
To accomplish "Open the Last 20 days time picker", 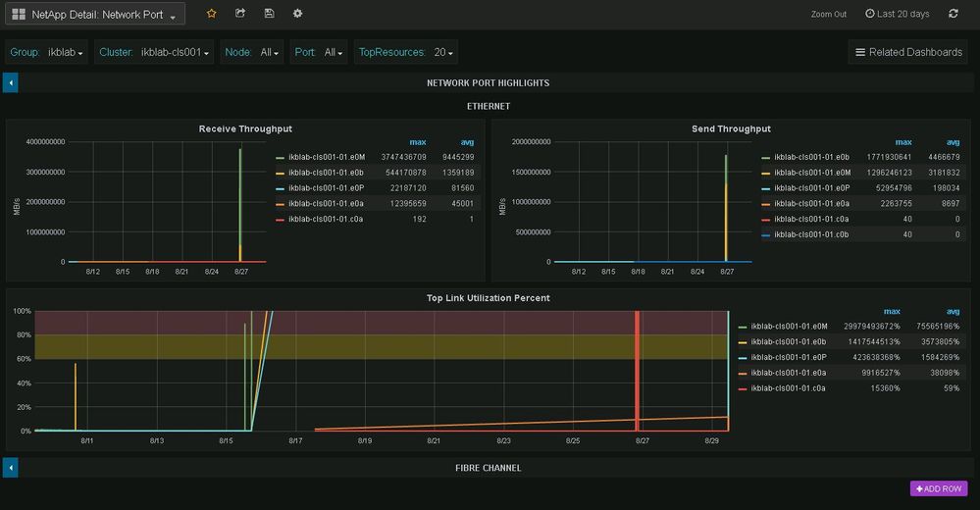I will pos(897,14).
